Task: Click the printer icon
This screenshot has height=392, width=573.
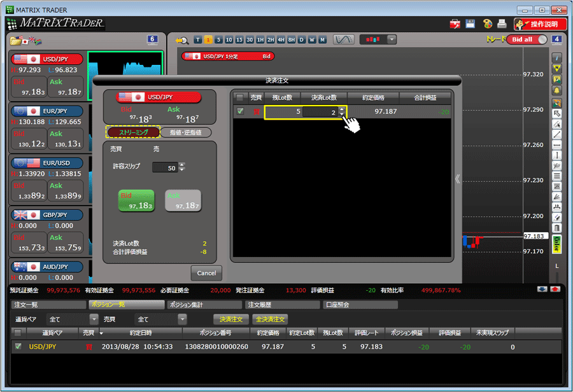Action: (x=502, y=24)
